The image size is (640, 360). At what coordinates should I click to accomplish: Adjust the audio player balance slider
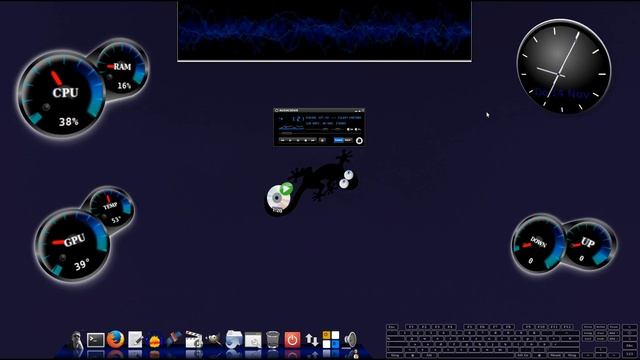pyautogui.click(x=338, y=129)
